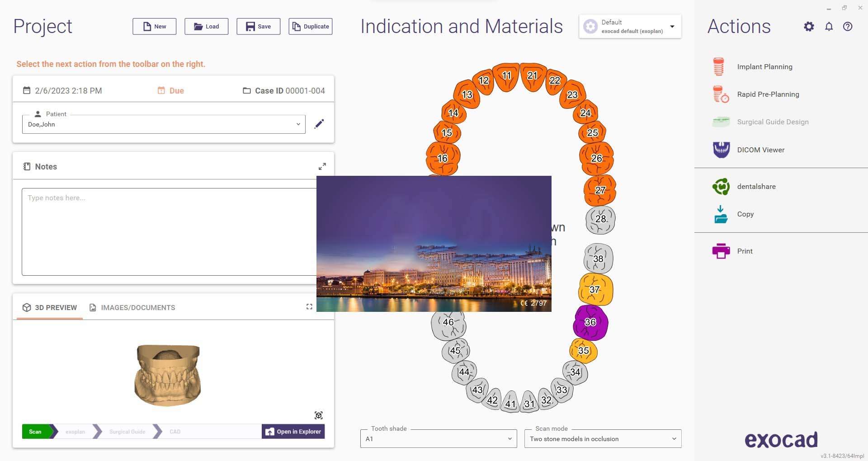Click the notifications bell icon
The image size is (868, 461).
click(829, 27)
